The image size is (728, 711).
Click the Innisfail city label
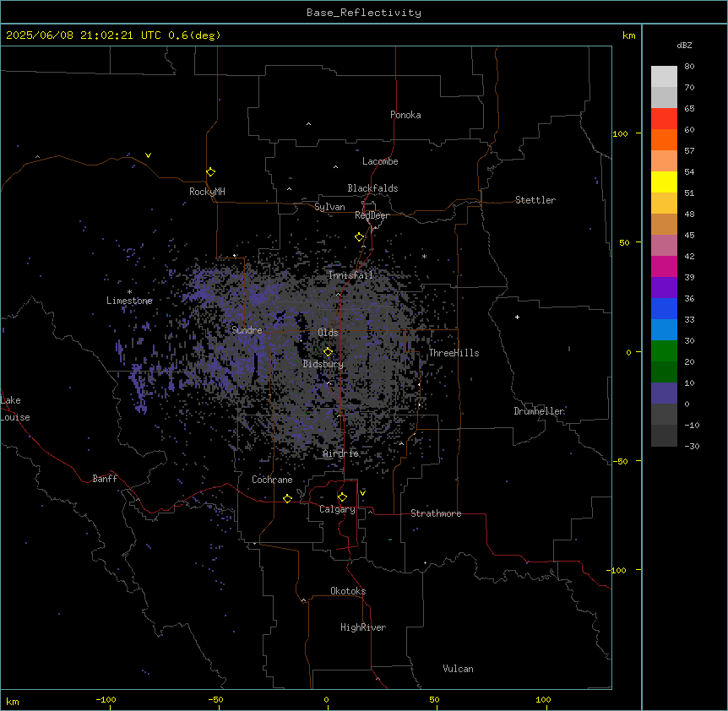350,275
